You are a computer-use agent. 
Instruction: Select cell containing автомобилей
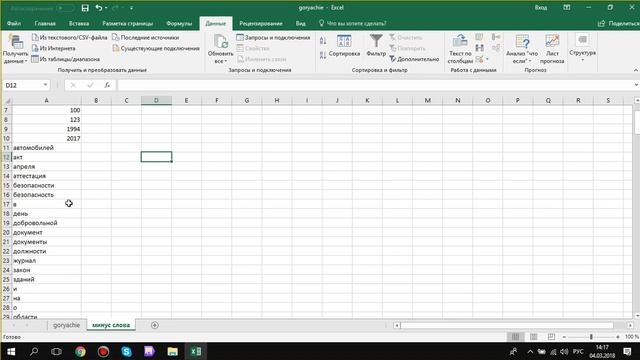(47, 148)
